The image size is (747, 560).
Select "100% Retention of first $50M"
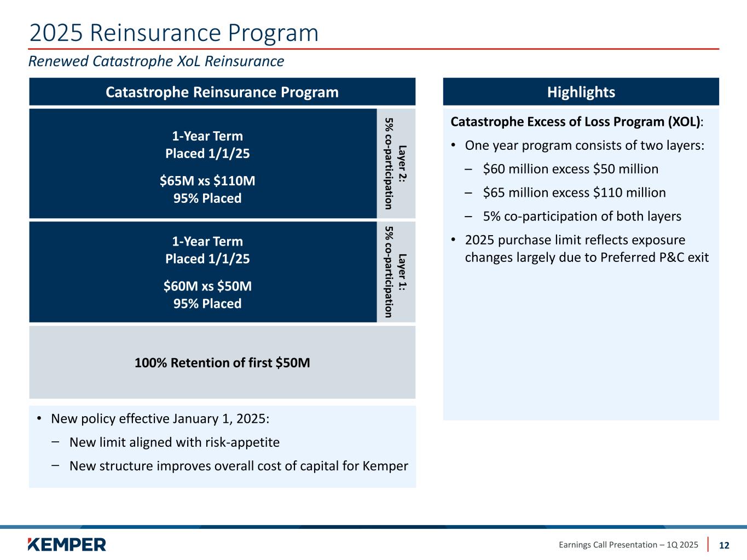click(222, 363)
